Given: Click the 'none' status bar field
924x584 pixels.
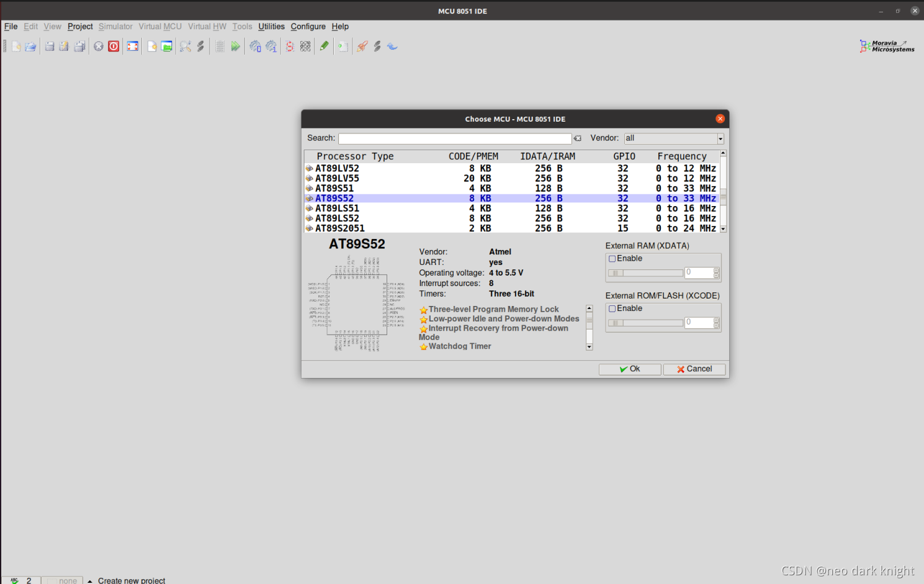Looking at the screenshot, I should coord(63,581).
